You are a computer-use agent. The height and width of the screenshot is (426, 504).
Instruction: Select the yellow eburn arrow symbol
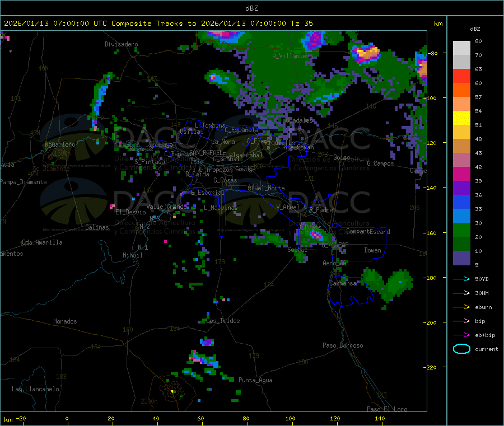[x=461, y=307]
